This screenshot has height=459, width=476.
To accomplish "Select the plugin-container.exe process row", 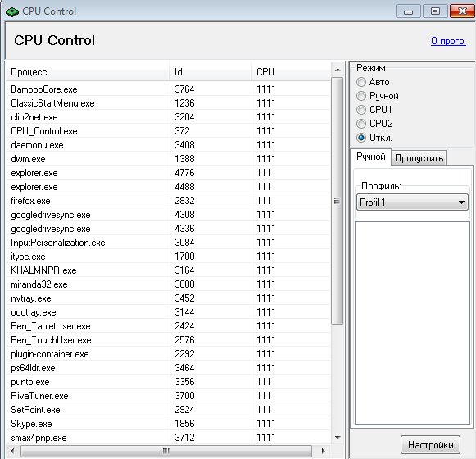I will point(168,354).
